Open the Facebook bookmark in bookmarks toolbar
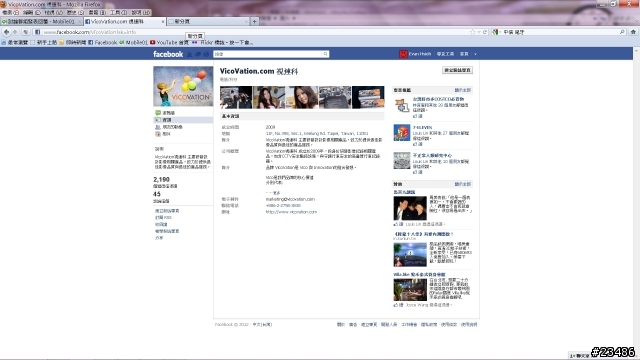This screenshot has width=640, height=360. point(102,42)
